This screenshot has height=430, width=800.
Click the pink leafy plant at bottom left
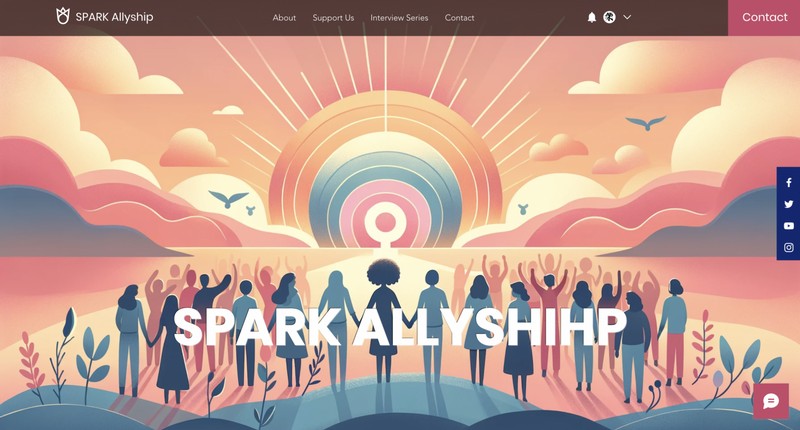(x=32, y=362)
